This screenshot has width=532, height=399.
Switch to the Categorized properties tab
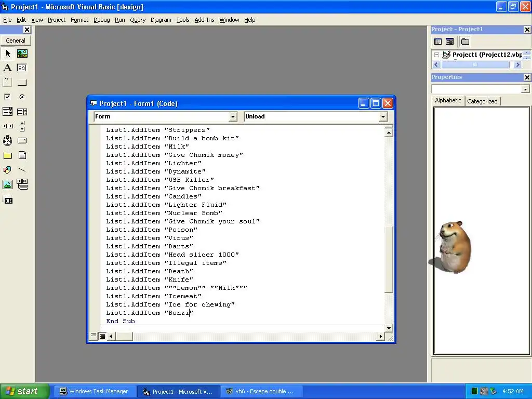(x=482, y=101)
